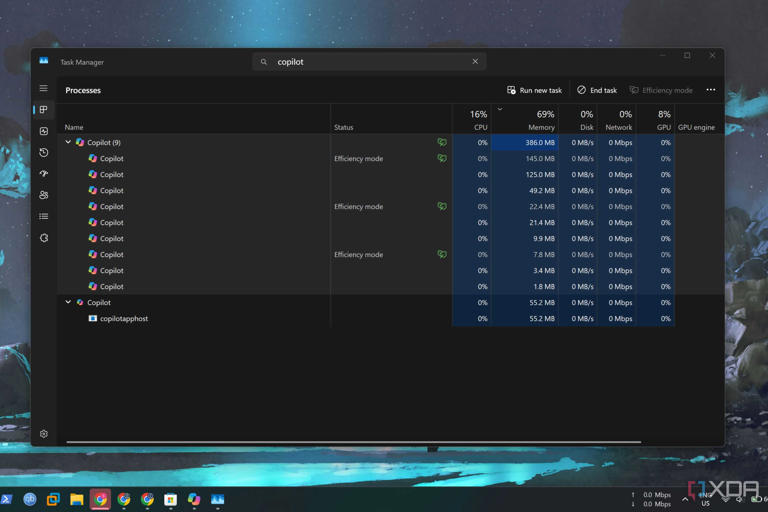Viewport: 768px width, 512px height.
Task: Open the App history page in sidebar
Action: 44,152
